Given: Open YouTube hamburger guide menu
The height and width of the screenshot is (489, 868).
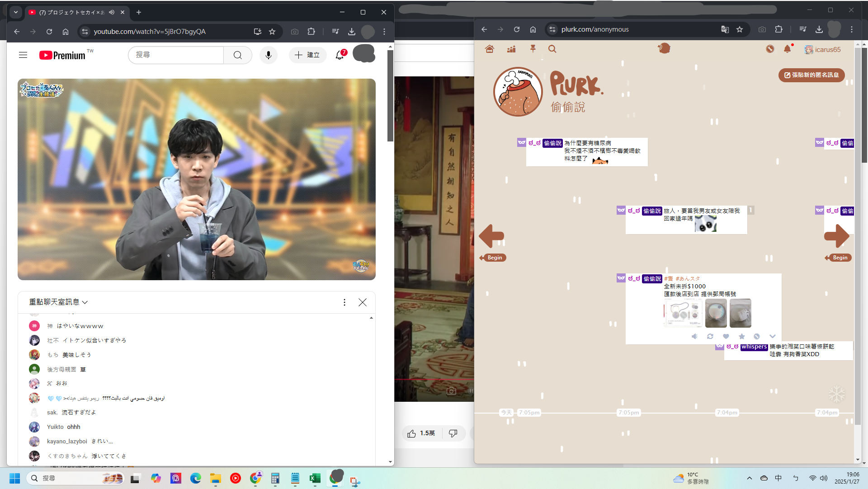Looking at the screenshot, I should pos(23,55).
